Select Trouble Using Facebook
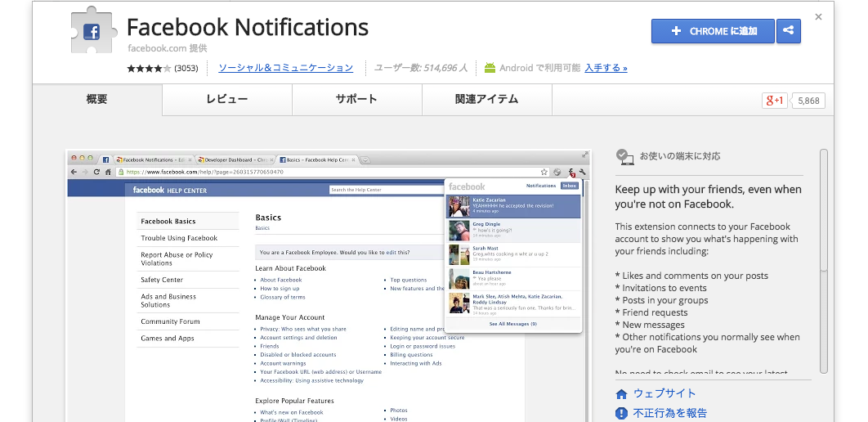The height and width of the screenshot is (422, 868). click(x=179, y=238)
